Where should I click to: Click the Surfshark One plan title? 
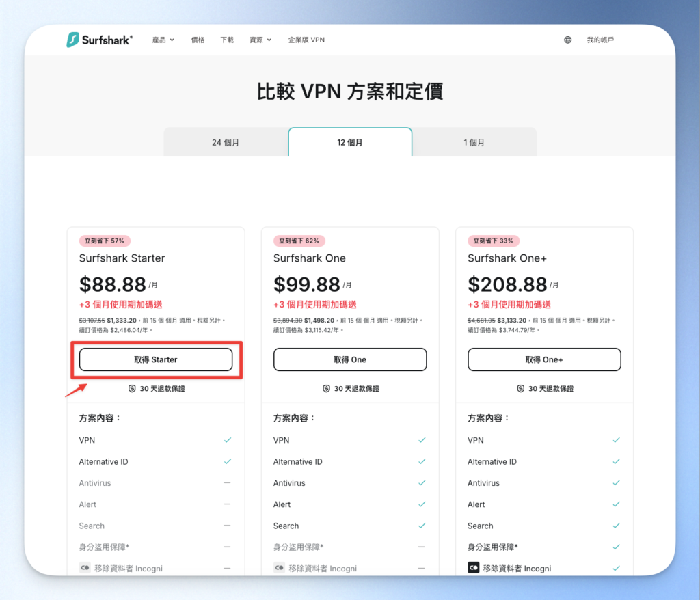click(310, 258)
